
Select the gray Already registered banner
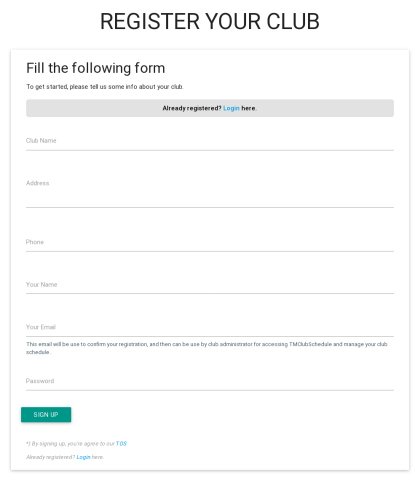pyautogui.click(x=210, y=108)
